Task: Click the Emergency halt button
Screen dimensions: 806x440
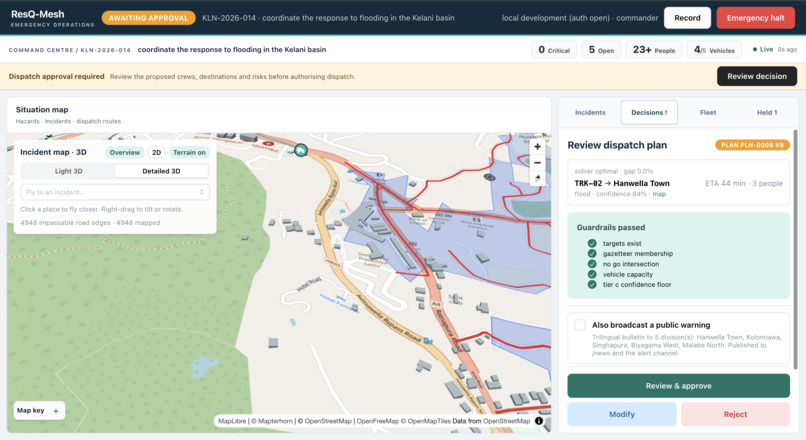Action: click(755, 18)
